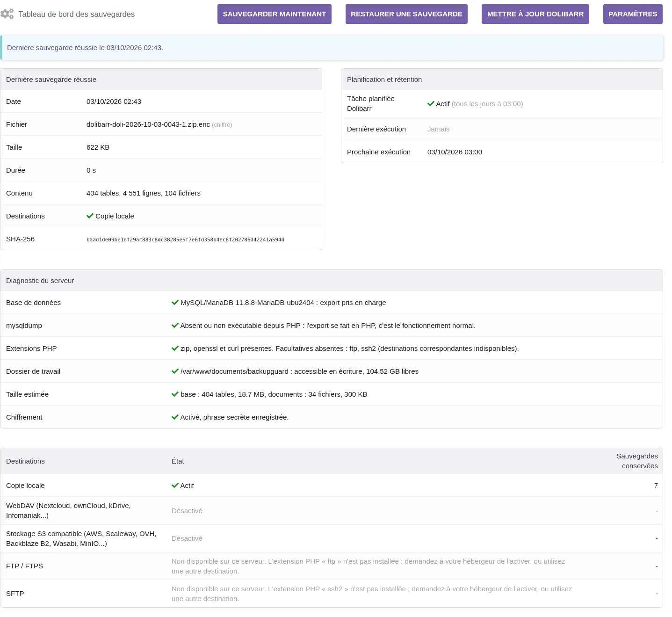The image size is (672, 617).
Task: Select the SHA-256 hash value
Action: point(185,240)
